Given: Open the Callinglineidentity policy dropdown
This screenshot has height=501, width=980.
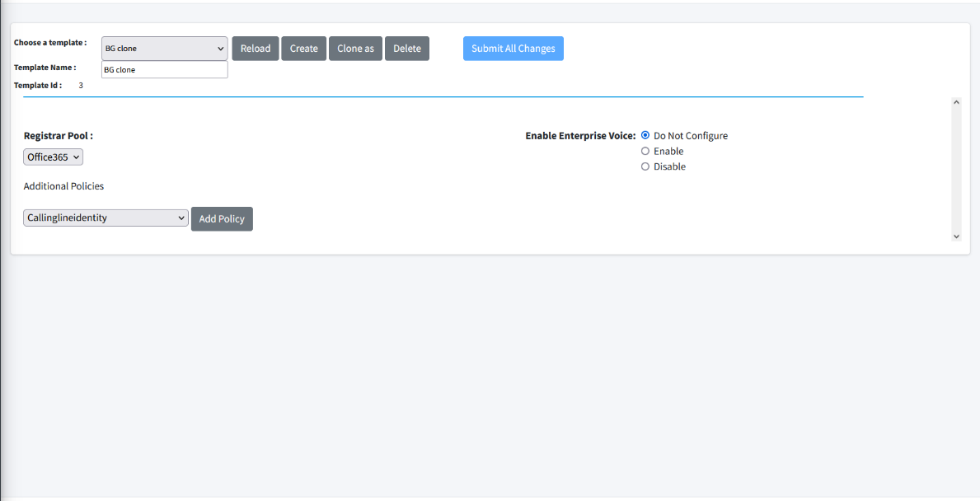Looking at the screenshot, I should coord(106,218).
